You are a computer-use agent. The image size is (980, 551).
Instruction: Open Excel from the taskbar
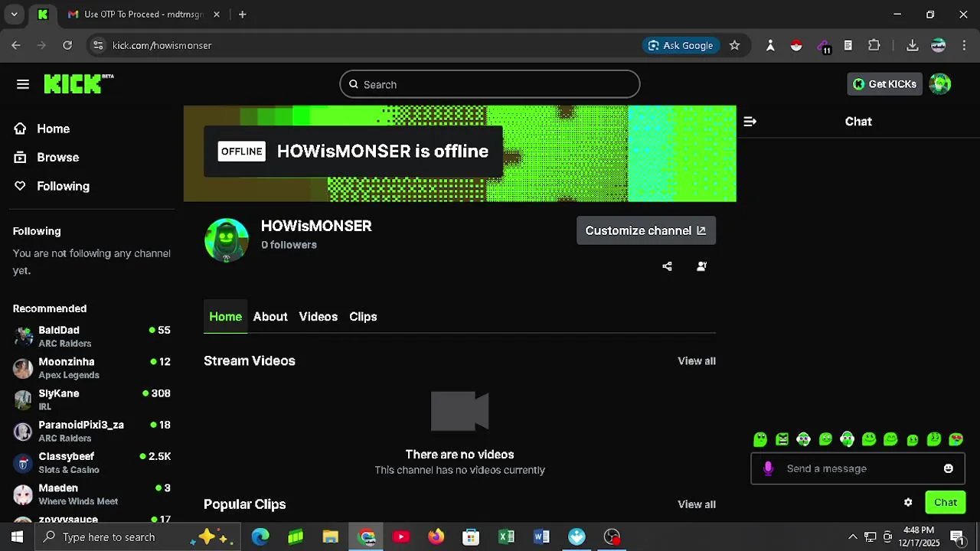506,537
